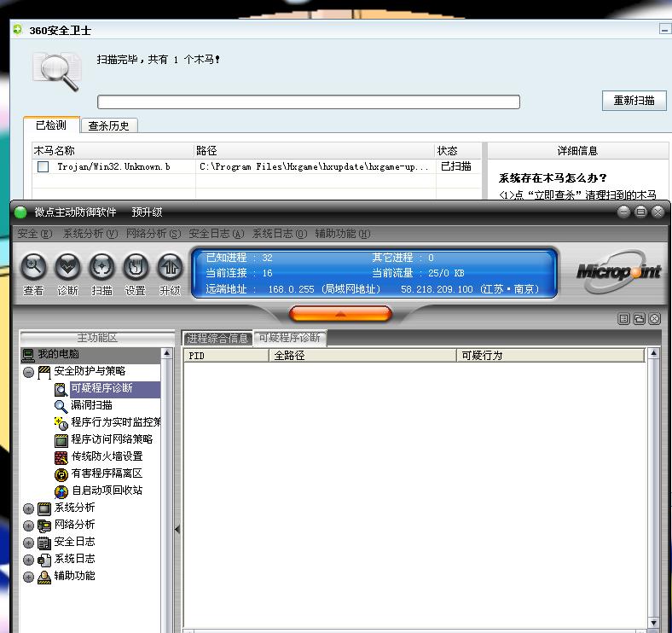Start the 扫描 (scan) toolbar icon
The image size is (672, 633).
(x=101, y=267)
